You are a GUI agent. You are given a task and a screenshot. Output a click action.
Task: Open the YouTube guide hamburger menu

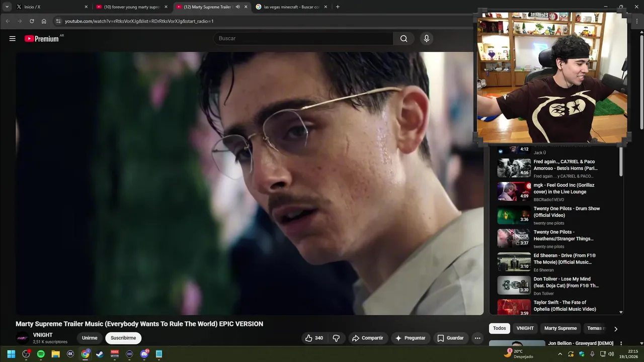click(12, 39)
